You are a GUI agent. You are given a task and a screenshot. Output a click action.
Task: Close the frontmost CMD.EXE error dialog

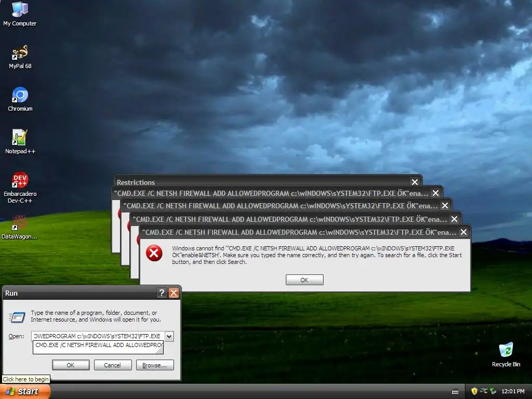(x=463, y=232)
